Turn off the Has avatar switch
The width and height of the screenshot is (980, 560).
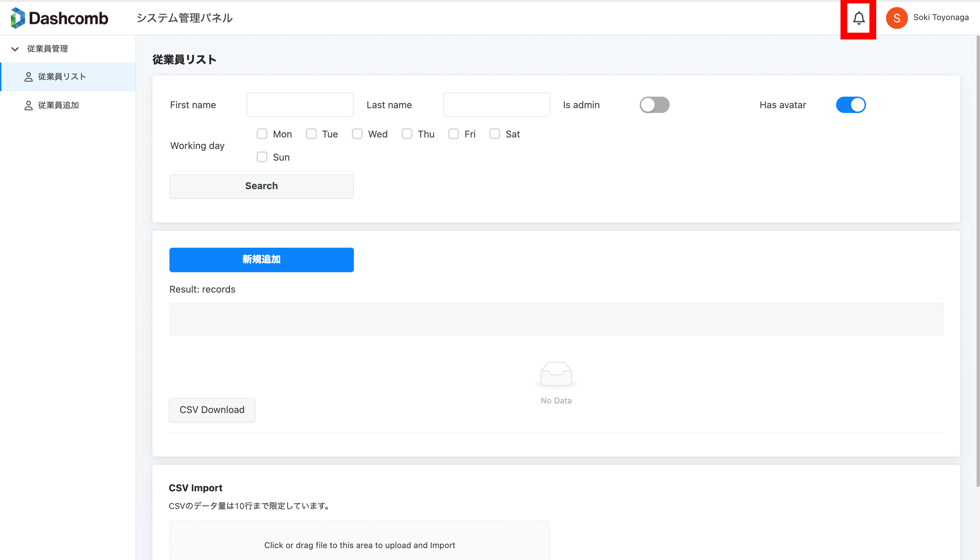pyautogui.click(x=850, y=105)
